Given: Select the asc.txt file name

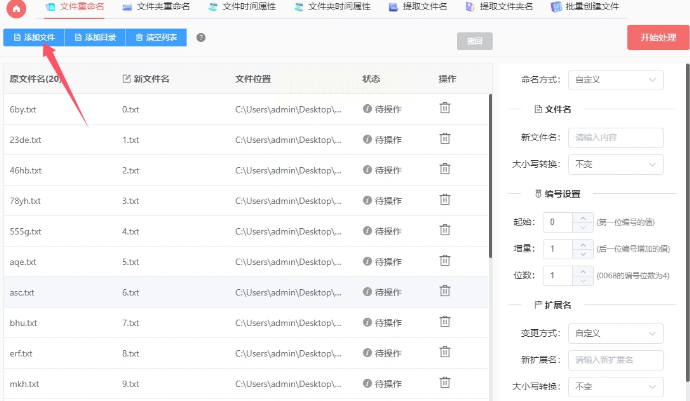Looking at the screenshot, I should click(x=22, y=292).
